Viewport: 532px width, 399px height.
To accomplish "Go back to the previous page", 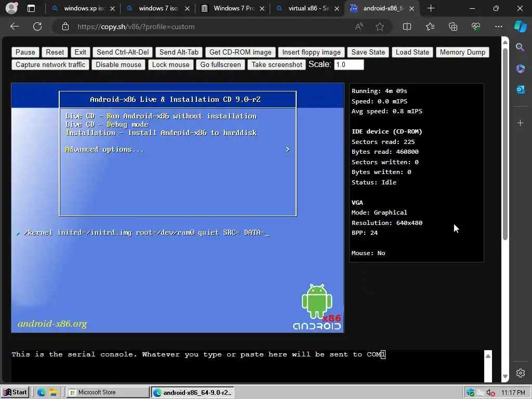I will (x=15, y=26).
